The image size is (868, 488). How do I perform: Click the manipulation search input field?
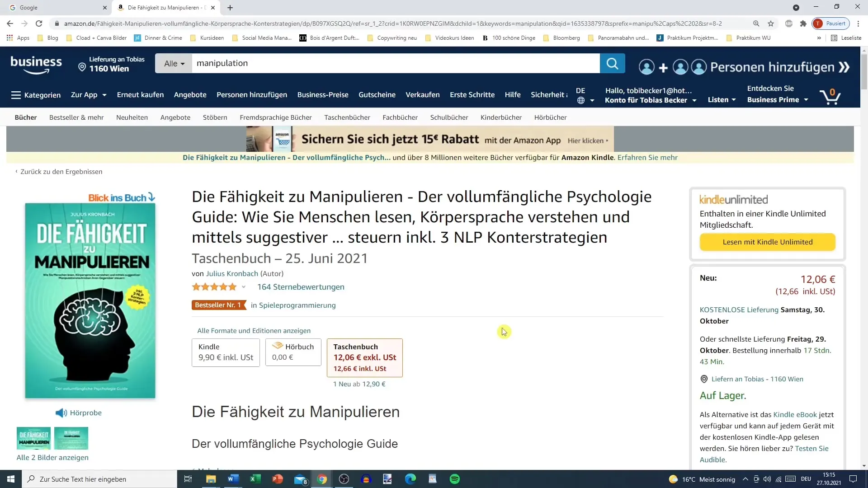click(396, 64)
